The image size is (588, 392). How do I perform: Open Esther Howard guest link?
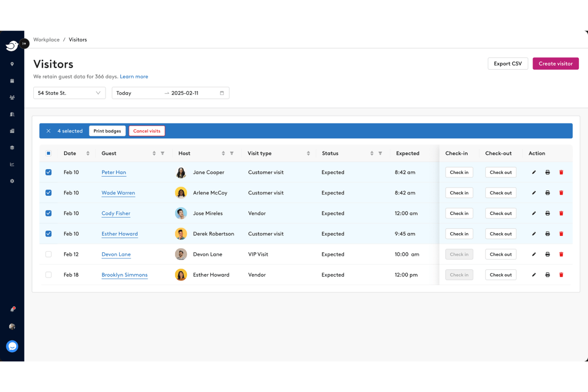click(x=120, y=234)
